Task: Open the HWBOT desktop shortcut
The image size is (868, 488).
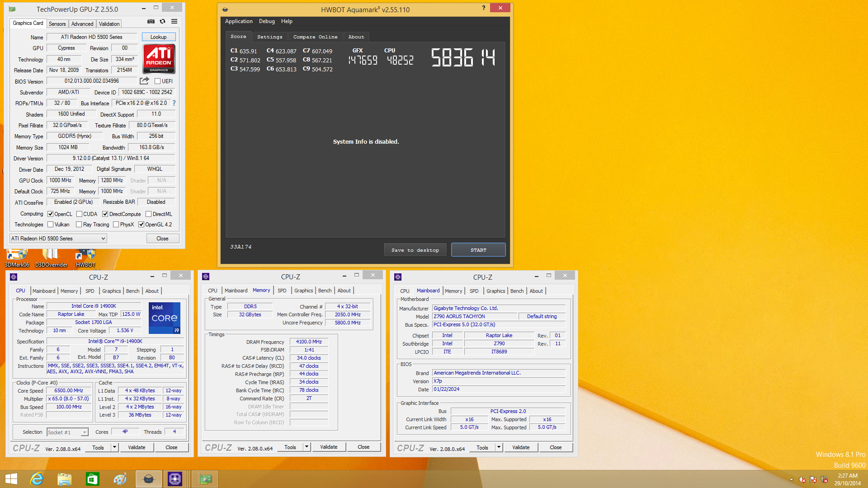Action: tap(85, 258)
